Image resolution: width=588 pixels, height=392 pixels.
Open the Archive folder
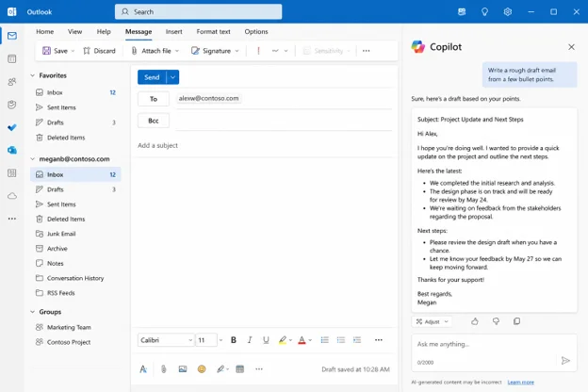[75, 249]
